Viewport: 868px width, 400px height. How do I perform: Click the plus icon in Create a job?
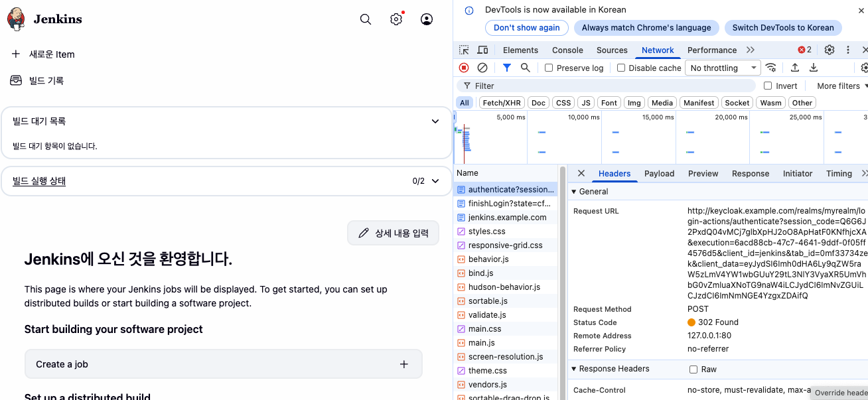(x=404, y=364)
